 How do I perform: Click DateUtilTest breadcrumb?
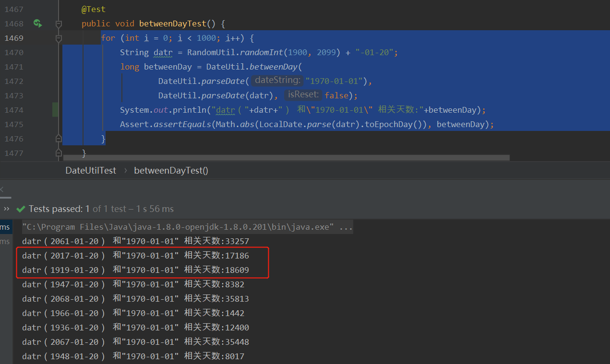(91, 170)
